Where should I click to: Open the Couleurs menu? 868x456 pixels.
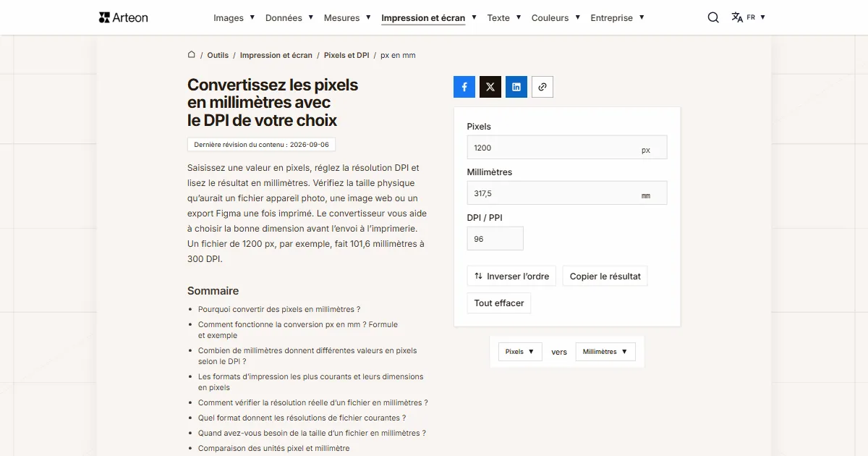(556, 17)
